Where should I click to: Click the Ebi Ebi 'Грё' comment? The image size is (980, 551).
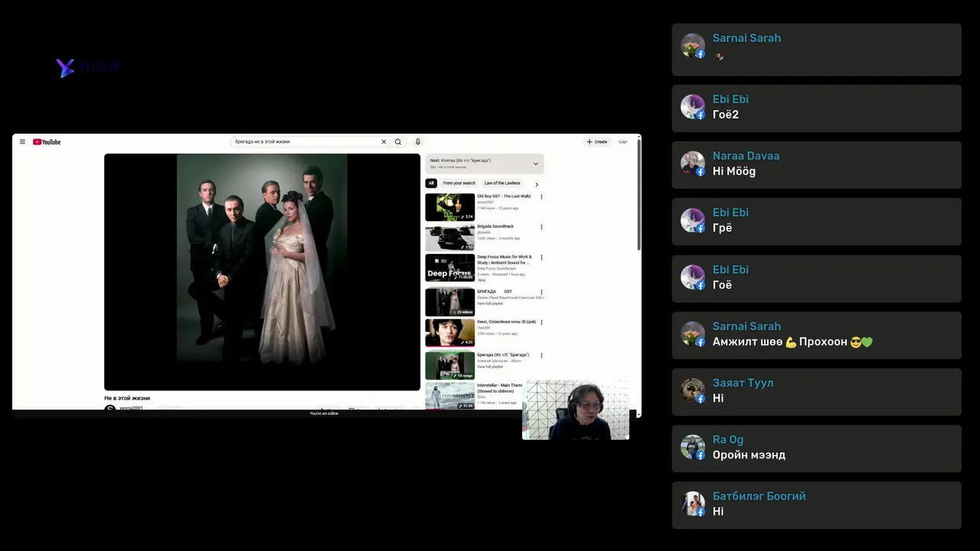[x=816, y=220]
